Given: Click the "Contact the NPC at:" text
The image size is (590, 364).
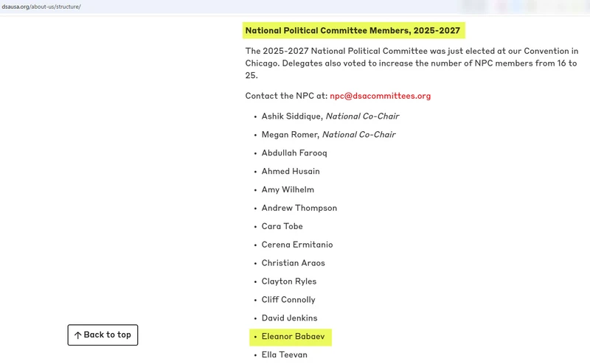Looking at the screenshot, I should [285, 96].
